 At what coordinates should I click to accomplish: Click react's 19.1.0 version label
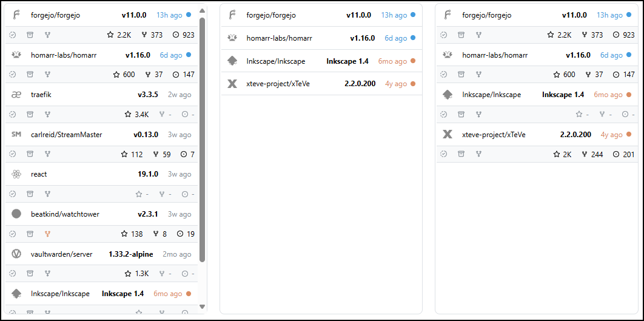coord(147,174)
